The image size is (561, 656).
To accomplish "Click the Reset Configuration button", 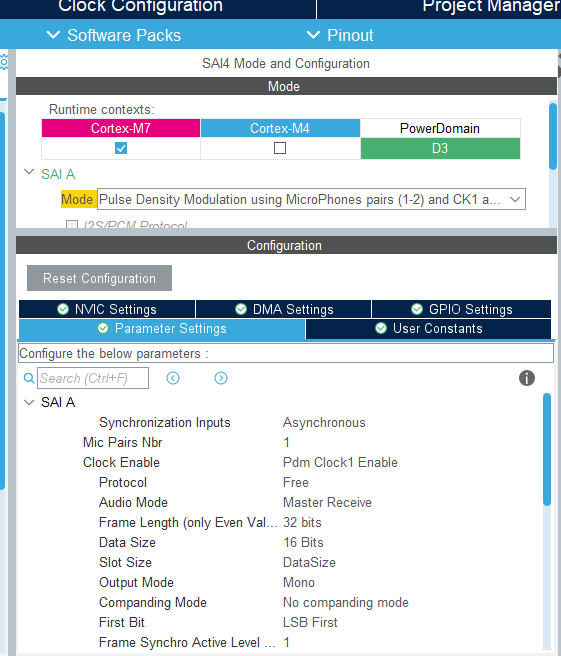I will (x=100, y=278).
